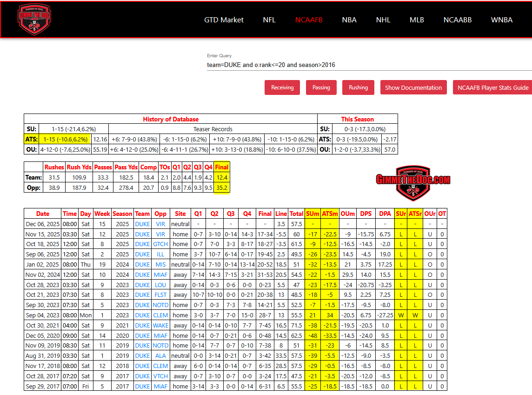Click the Teaser Records label
The image size is (532, 395).
(x=213, y=129)
